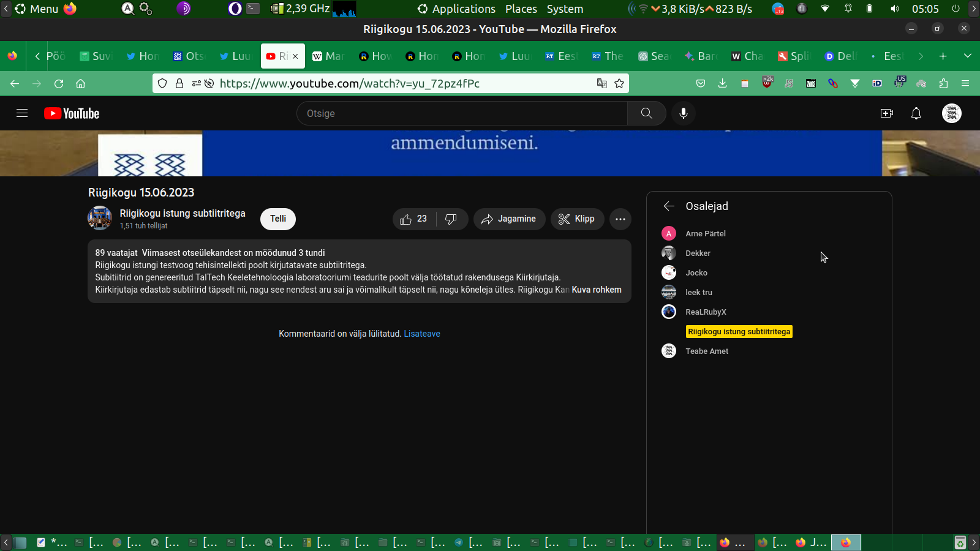Viewport: 980px width, 551px height.
Task: Translate page icon in address bar
Action: (x=602, y=83)
